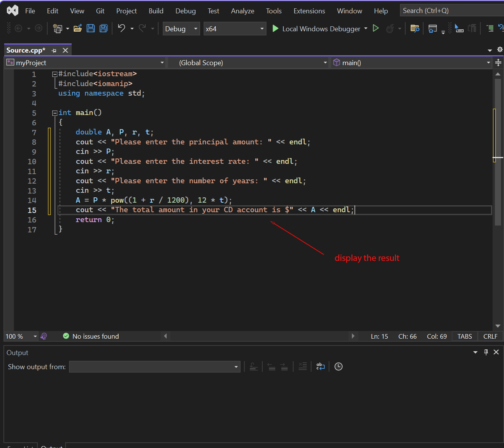504x448 pixels.
Task: Click the Undo arrow icon
Action: click(122, 28)
